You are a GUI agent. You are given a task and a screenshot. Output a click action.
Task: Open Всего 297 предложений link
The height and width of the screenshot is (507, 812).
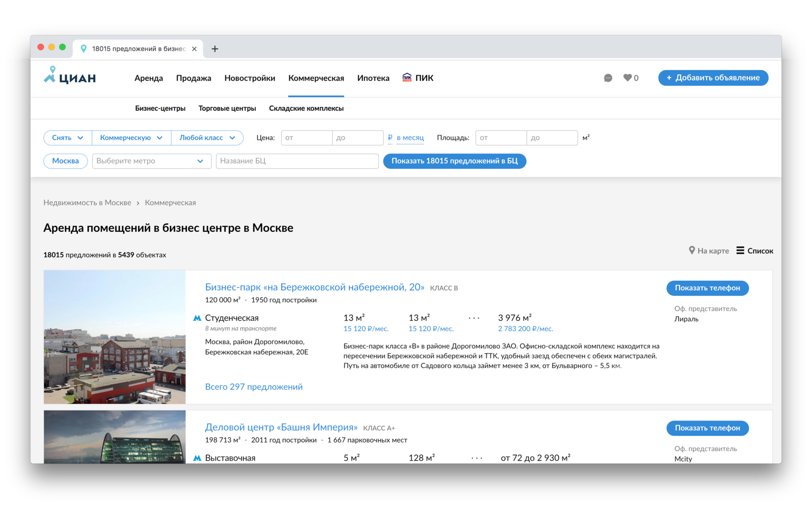click(254, 387)
